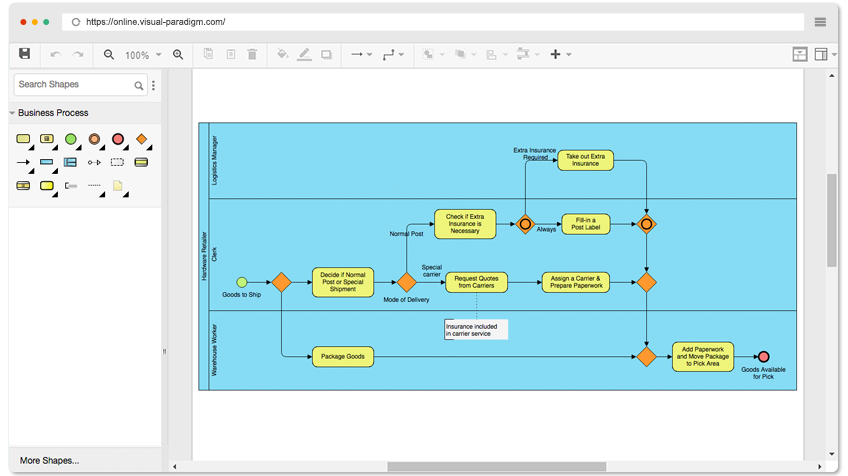The width and height of the screenshot is (848, 476).
Task: Click the sidebar collapse splitter handle
Action: [164, 352]
